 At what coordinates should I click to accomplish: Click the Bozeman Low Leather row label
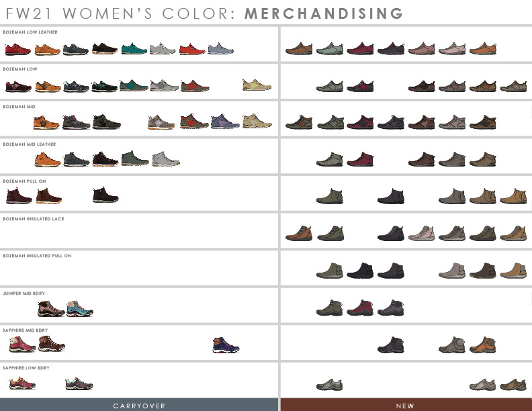[30, 32]
